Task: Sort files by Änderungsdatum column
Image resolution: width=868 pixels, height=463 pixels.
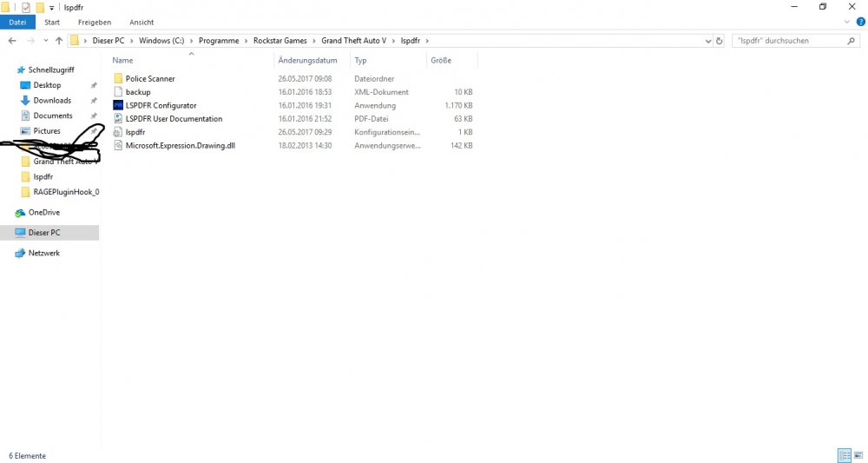Action: click(x=308, y=60)
